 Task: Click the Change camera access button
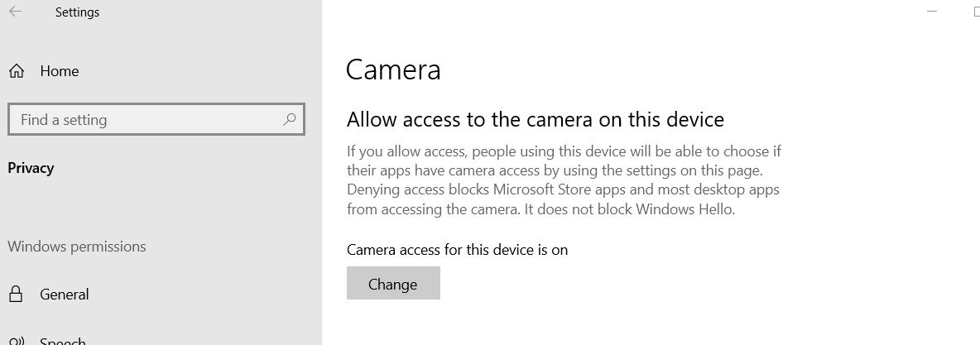tap(393, 283)
